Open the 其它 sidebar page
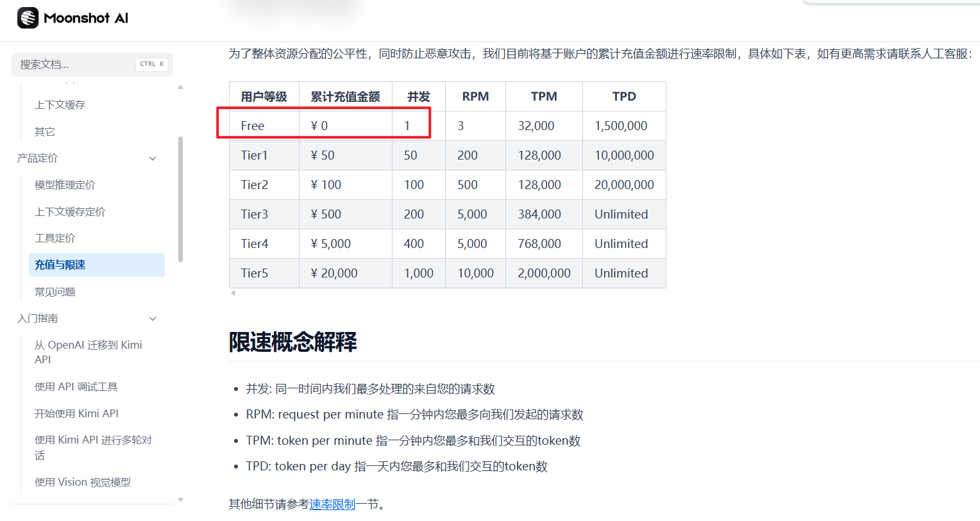 click(45, 131)
